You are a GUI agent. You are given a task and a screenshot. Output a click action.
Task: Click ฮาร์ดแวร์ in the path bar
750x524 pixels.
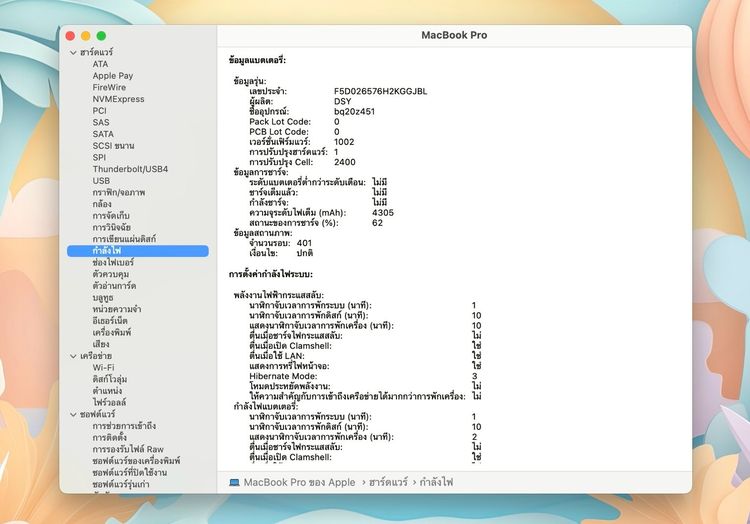point(388,482)
